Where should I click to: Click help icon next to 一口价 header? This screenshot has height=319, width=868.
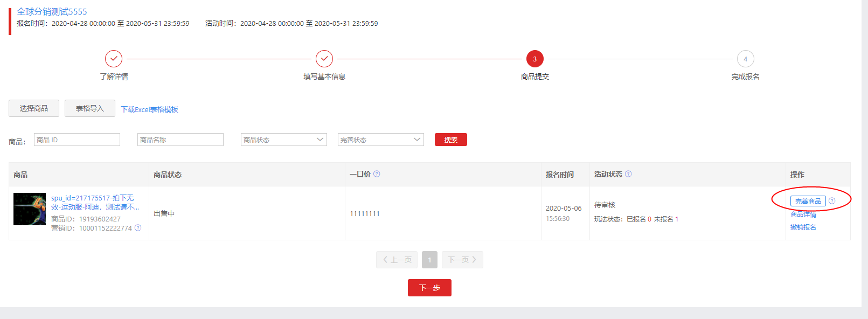[377, 174]
